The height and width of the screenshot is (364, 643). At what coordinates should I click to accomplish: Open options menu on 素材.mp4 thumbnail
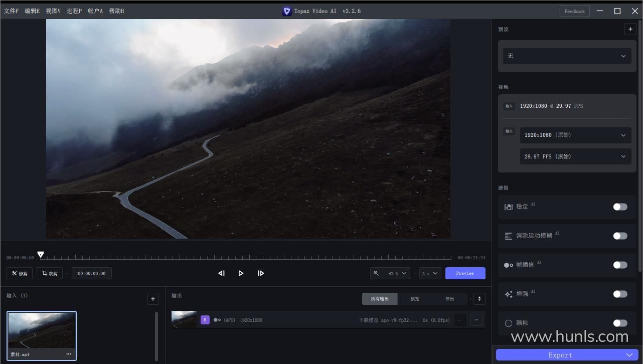point(69,354)
